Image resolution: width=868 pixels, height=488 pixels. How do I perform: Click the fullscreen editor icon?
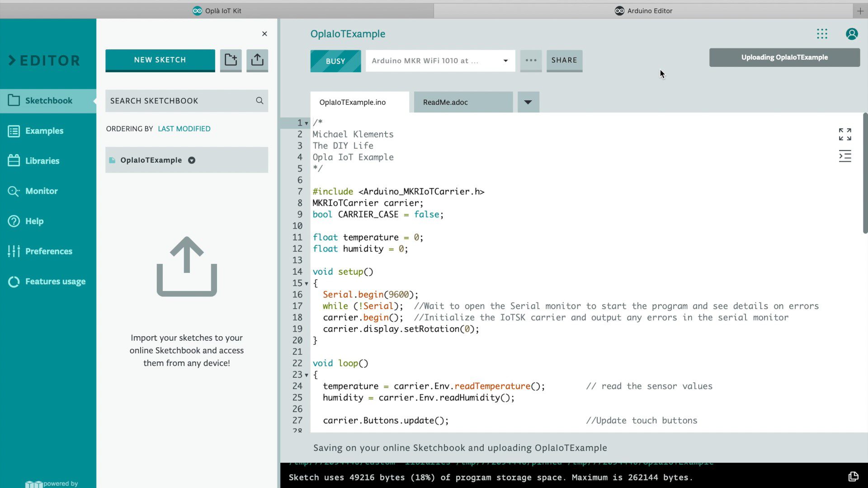click(844, 134)
